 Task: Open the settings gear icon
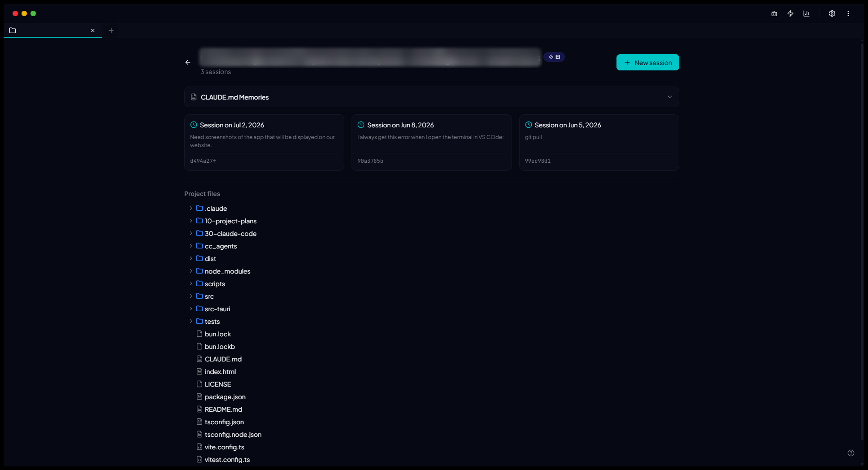(832, 13)
